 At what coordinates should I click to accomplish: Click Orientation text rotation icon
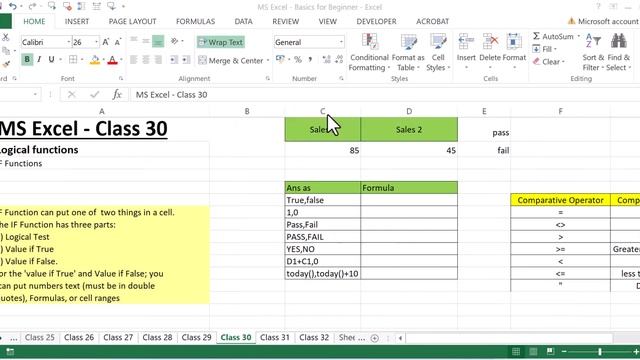pos(175,41)
